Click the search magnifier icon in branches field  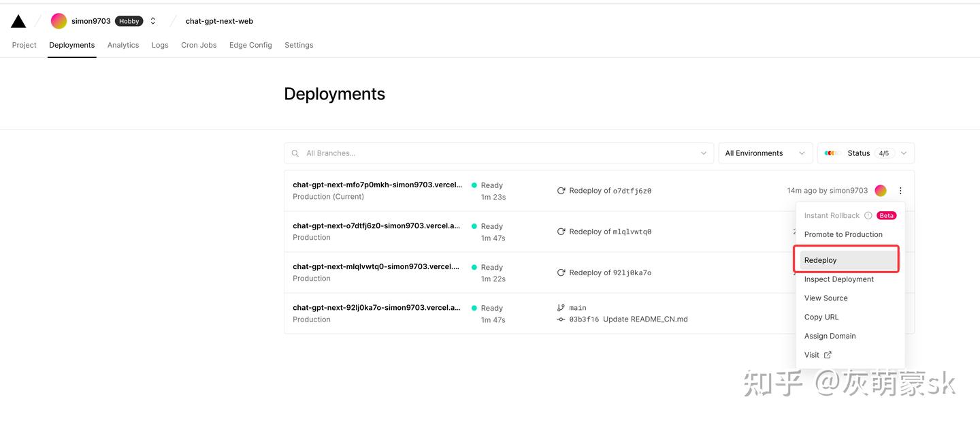coord(295,153)
